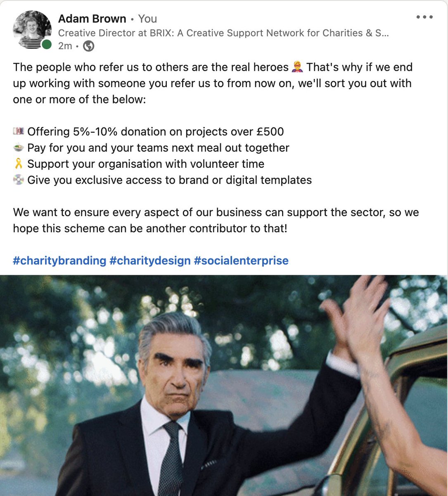Click the yellow ribbon emoji
This screenshot has height=496, width=448.
tap(19, 164)
